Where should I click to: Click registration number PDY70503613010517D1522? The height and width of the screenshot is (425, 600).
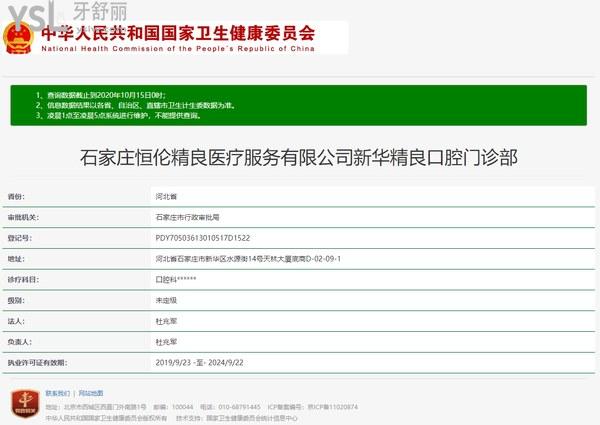202,238
